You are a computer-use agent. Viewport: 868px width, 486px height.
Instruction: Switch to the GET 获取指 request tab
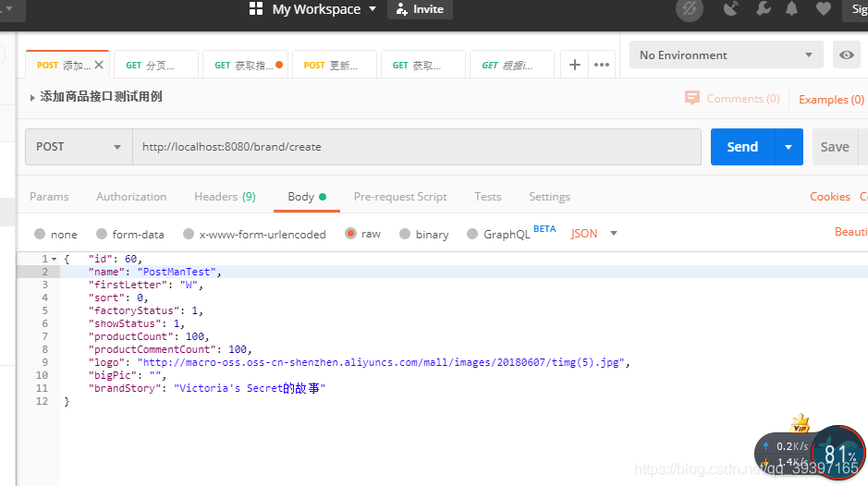pos(244,66)
